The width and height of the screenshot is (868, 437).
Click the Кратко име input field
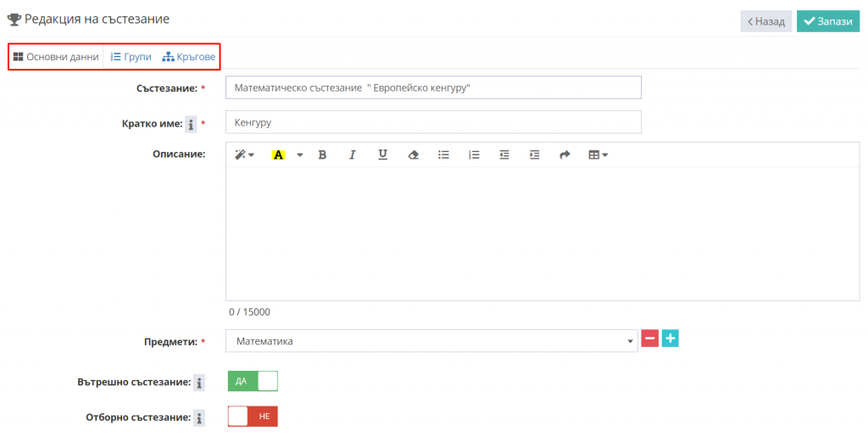pos(432,123)
